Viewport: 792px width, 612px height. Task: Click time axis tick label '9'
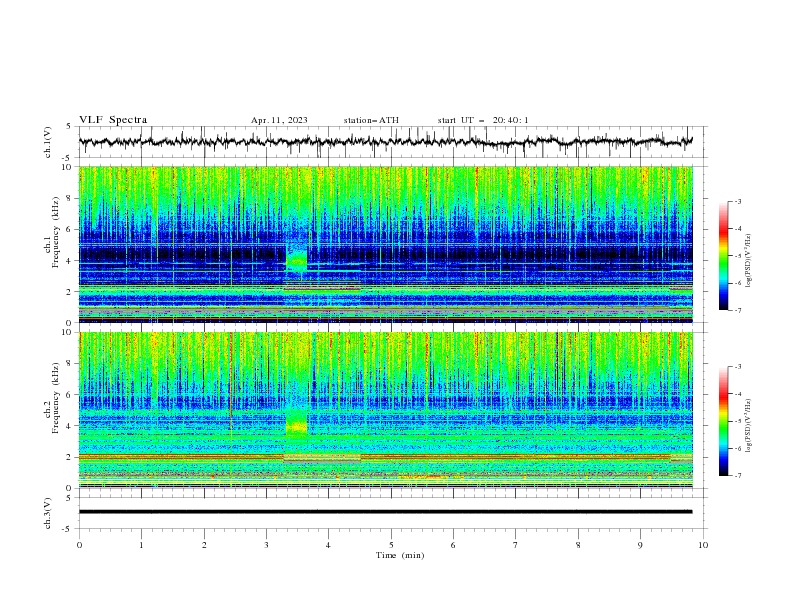click(640, 545)
